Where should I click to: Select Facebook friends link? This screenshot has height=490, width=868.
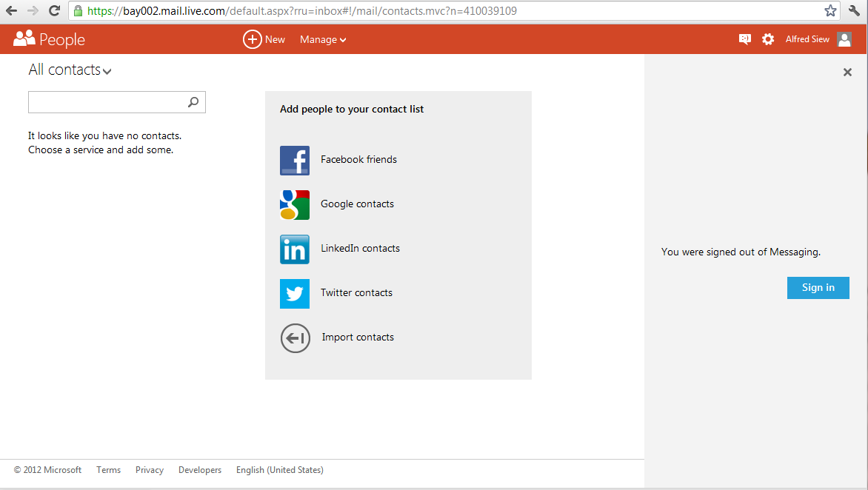click(358, 159)
